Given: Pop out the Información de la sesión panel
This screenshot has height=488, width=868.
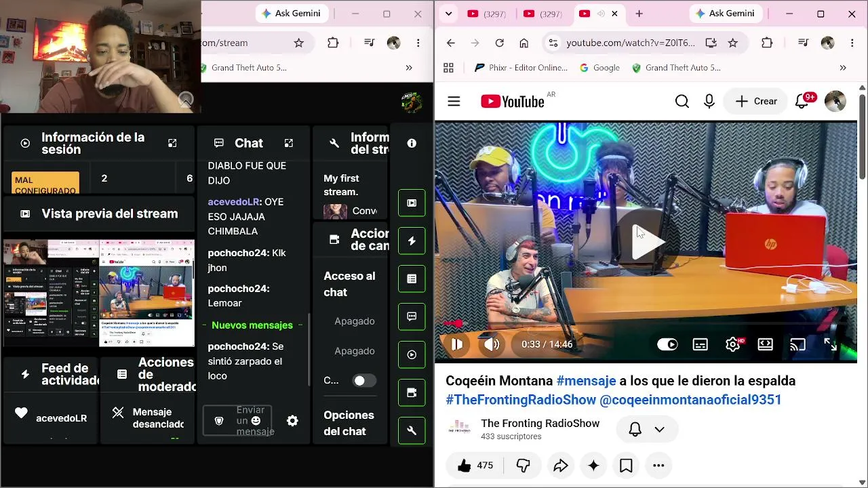Looking at the screenshot, I should pos(172,143).
